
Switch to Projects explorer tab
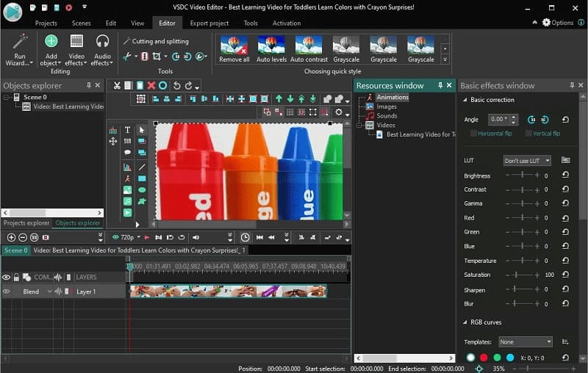click(x=26, y=222)
